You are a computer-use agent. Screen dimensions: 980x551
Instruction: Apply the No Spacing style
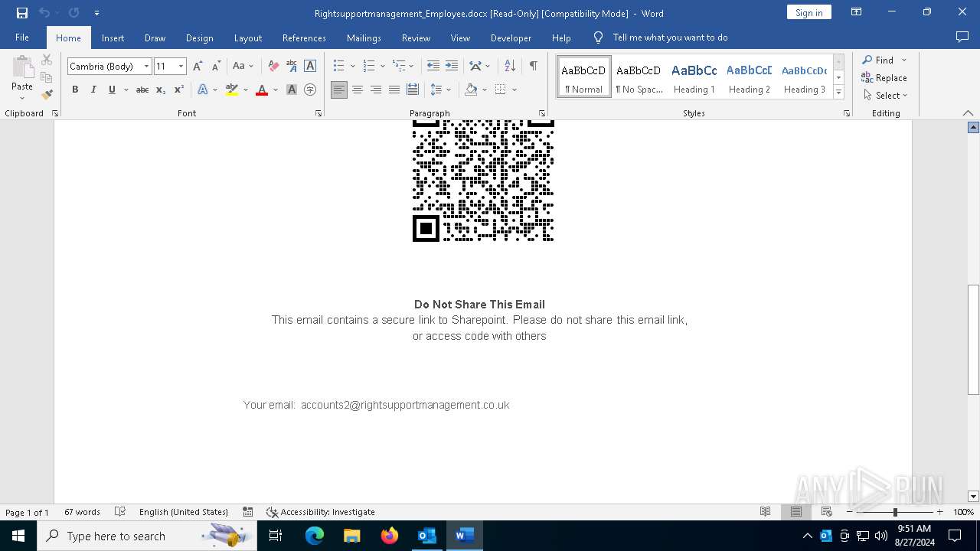[639, 77]
